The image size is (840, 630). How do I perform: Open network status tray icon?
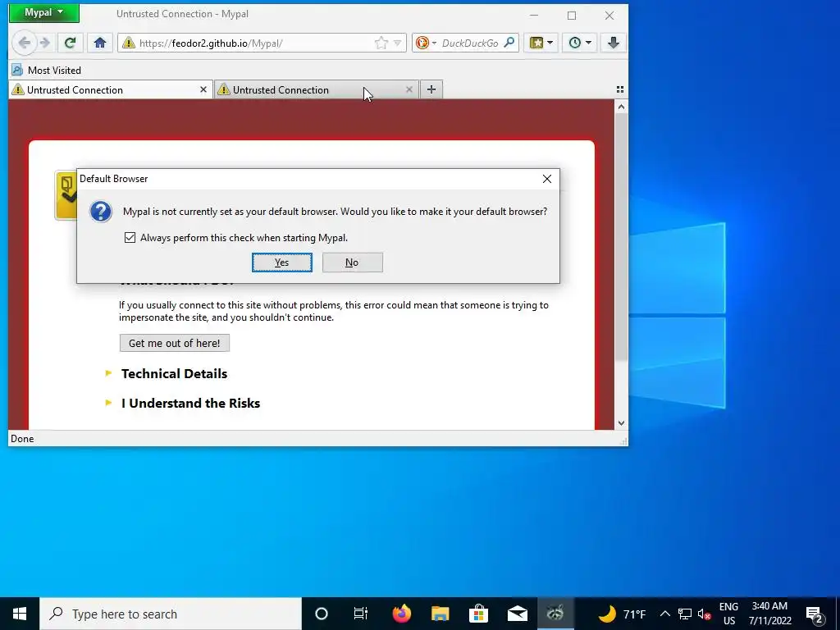[x=685, y=614]
